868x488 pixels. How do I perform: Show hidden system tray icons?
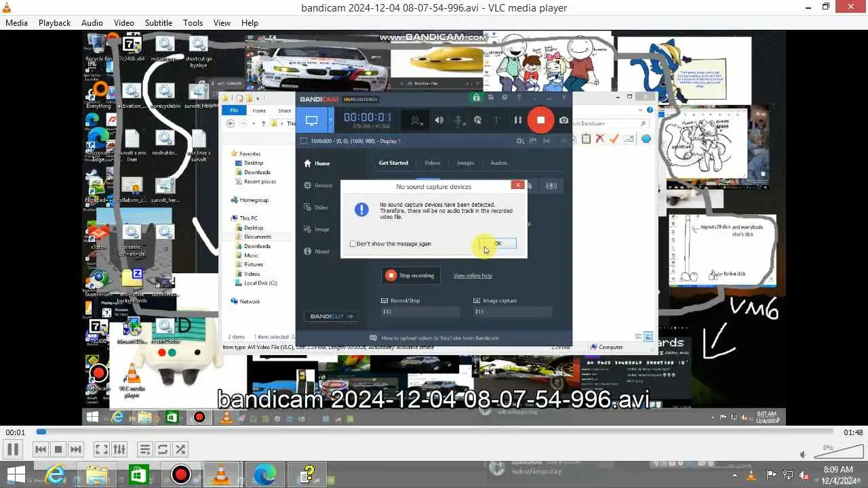point(734,475)
